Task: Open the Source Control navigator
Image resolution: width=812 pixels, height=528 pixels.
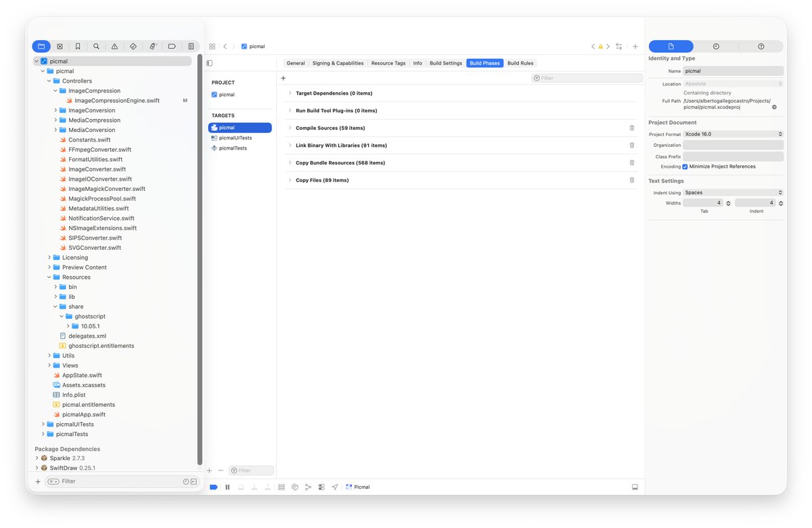Action: tap(60, 46)
